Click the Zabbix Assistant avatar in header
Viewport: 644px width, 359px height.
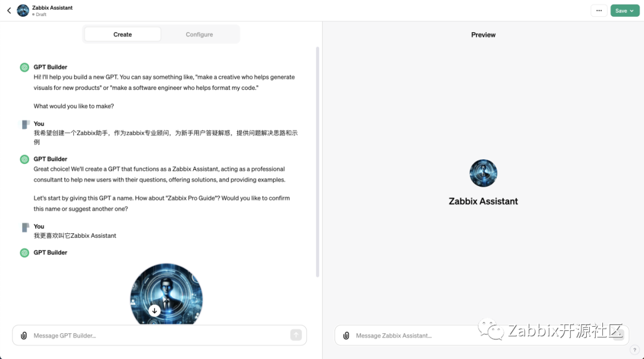click(x=23, y=11)
